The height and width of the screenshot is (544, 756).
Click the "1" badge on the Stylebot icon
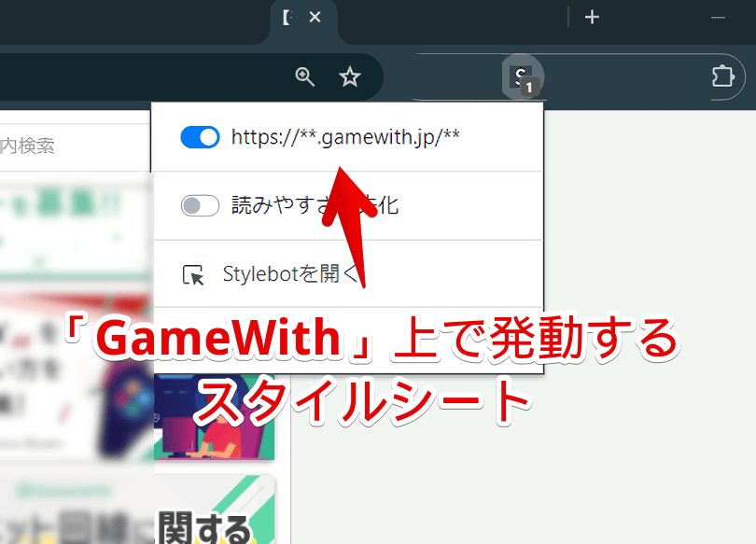pos(530,87)
